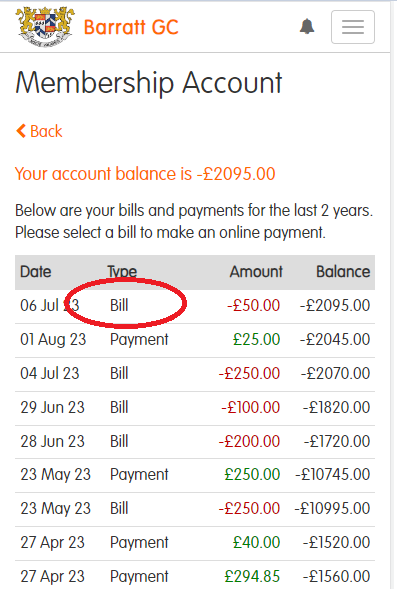This screenshot has height=596, width=397.
Task: Select the 27 Apr 23 payment of £40.00
Action: pos(195,543)
